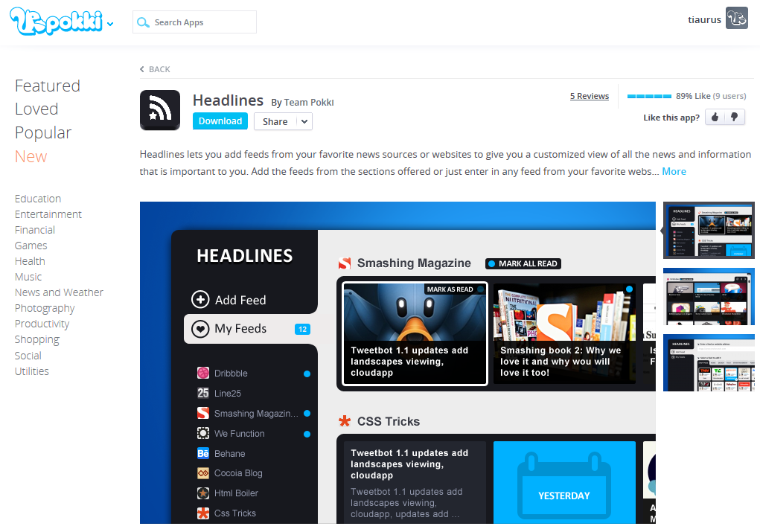Viewport: 760px width, 532px height.
Task: Open the New section
Action: [x=31, y=156]
